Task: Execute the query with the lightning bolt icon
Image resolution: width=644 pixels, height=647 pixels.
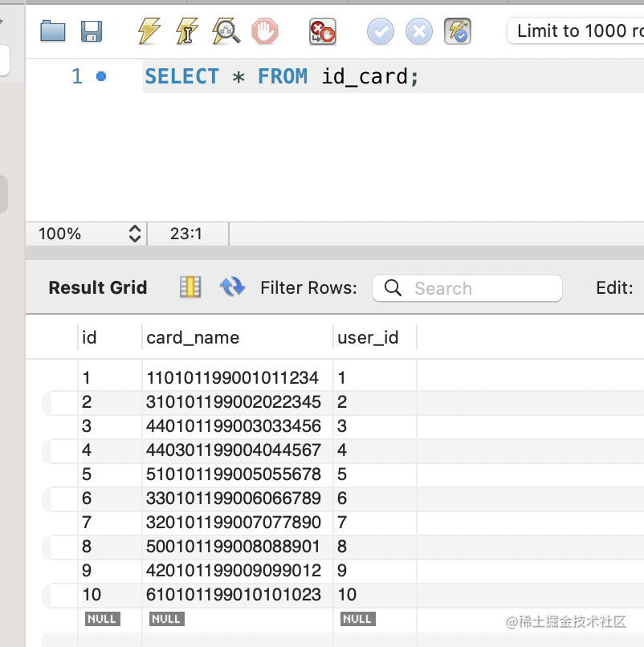Action: [149, 31]
